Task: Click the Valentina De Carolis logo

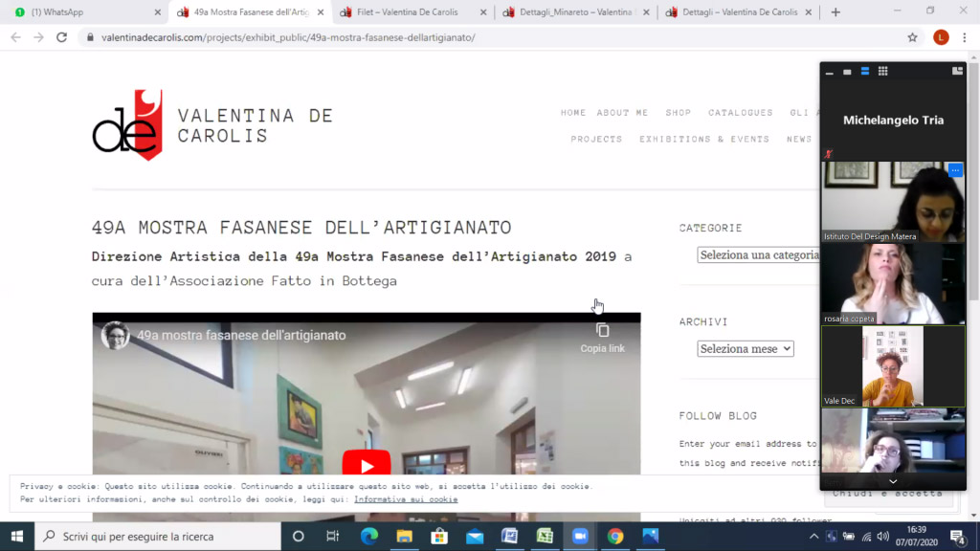Action: (127, 124)
